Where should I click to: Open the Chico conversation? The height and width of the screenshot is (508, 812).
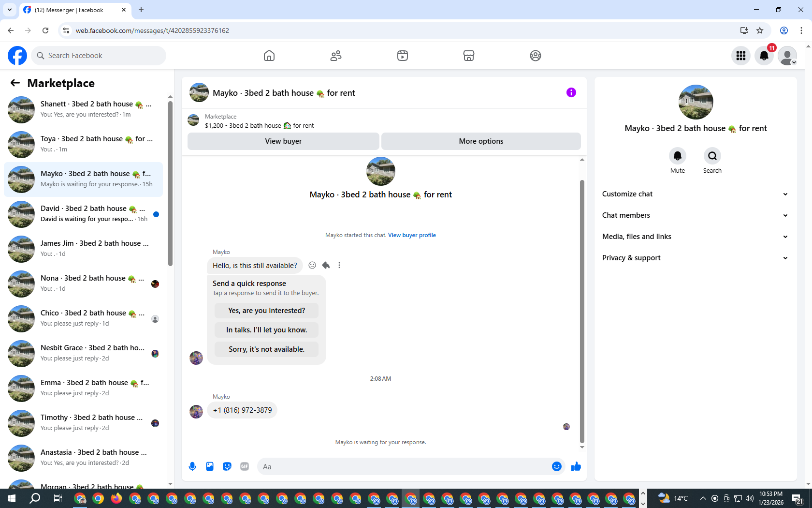83,318
